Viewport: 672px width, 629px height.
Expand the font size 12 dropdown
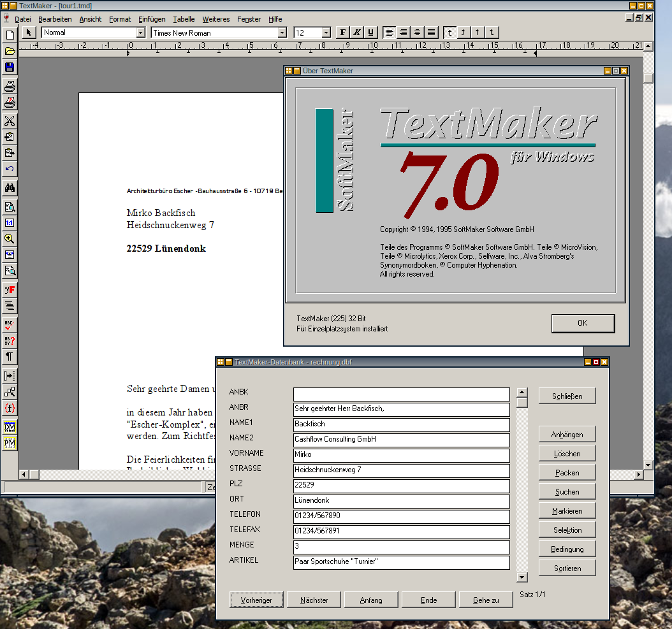click(326, 33)
